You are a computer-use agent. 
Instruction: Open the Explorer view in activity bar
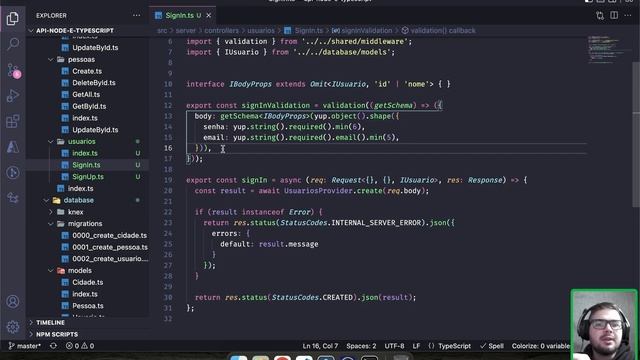tap(13, 18)
